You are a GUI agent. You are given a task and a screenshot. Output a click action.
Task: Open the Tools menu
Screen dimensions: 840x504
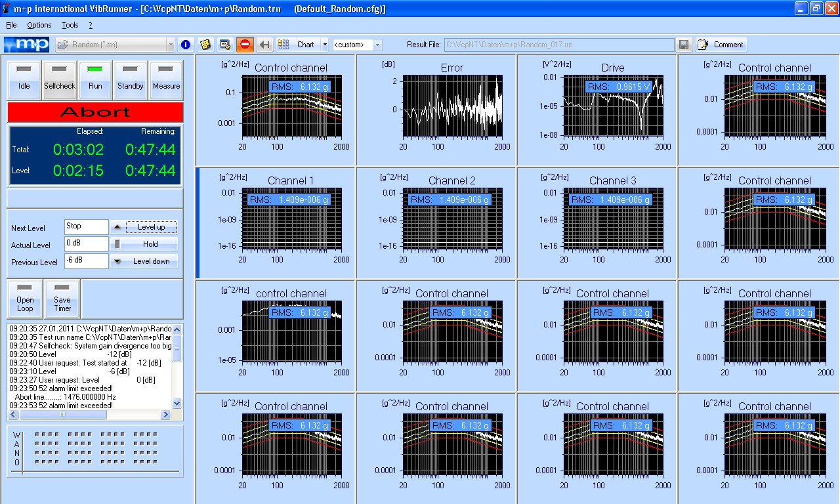70,25
